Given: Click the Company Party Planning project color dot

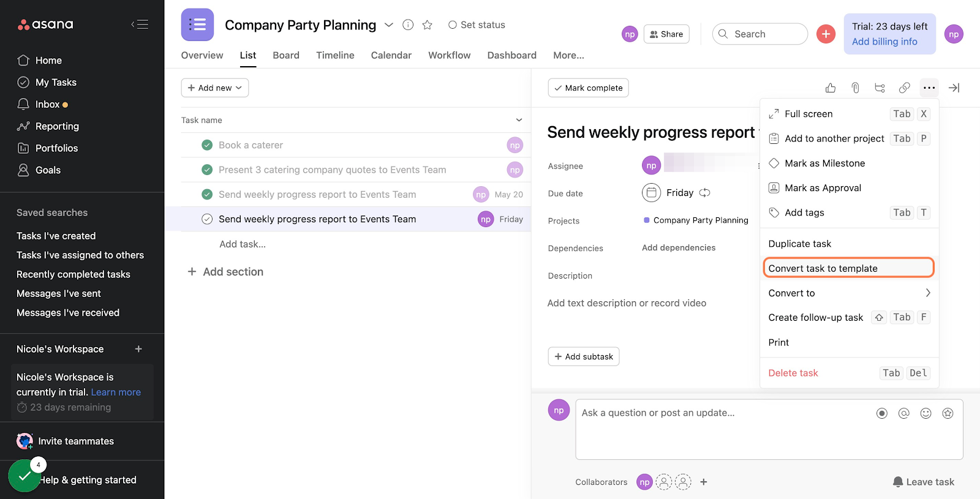Looking at the screenshot, I should (647, 220).
